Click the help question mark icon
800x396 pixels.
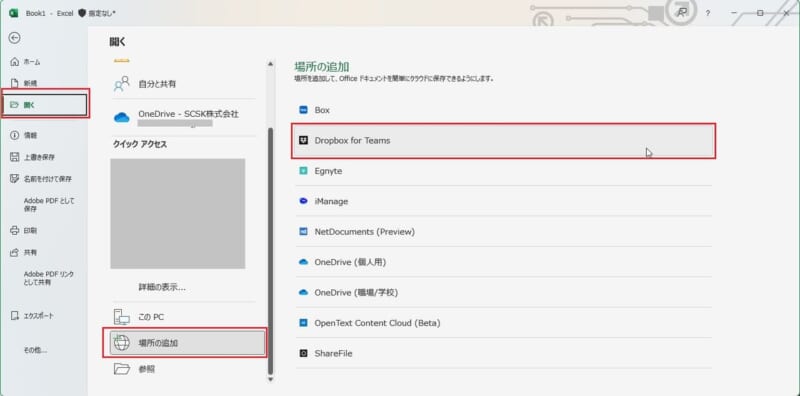(708, 13)
